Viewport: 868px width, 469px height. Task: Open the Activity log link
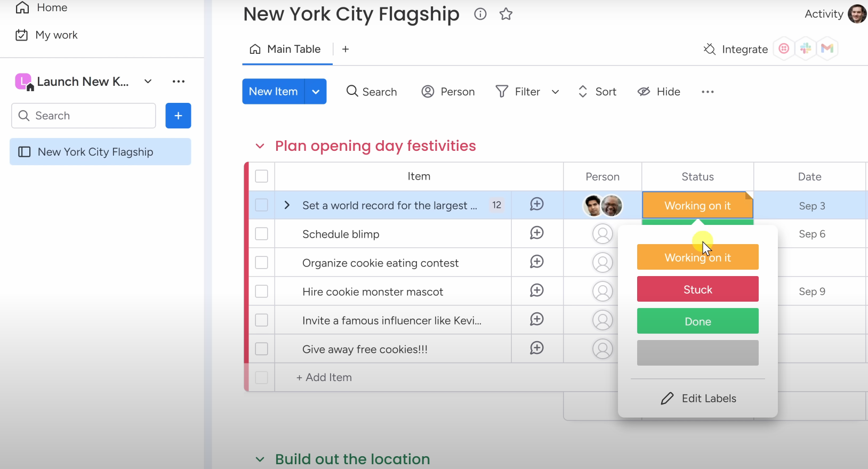(824, 14)
